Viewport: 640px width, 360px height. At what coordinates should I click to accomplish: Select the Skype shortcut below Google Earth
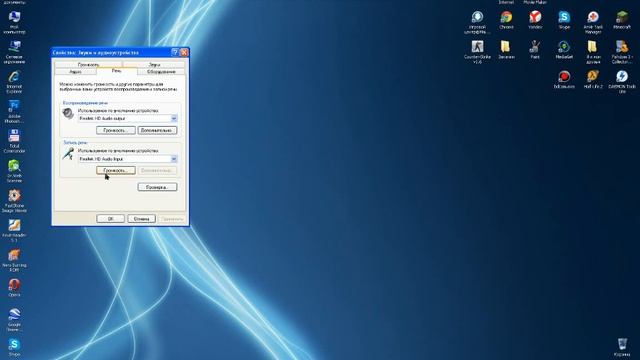pos(14,347)
